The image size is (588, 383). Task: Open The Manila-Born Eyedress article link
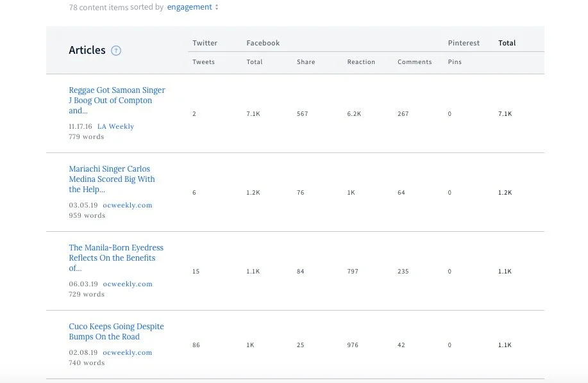115,258
